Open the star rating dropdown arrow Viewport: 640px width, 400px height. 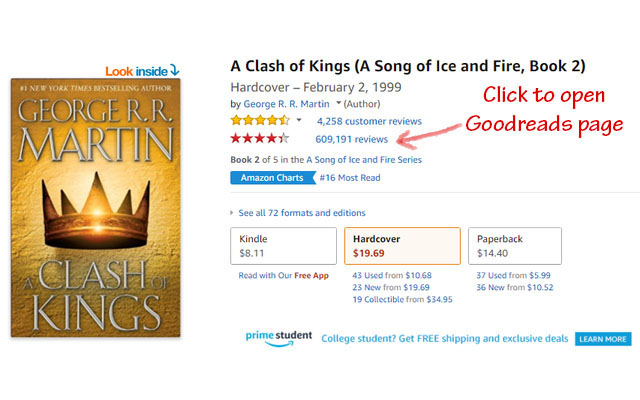pos(299,120)
